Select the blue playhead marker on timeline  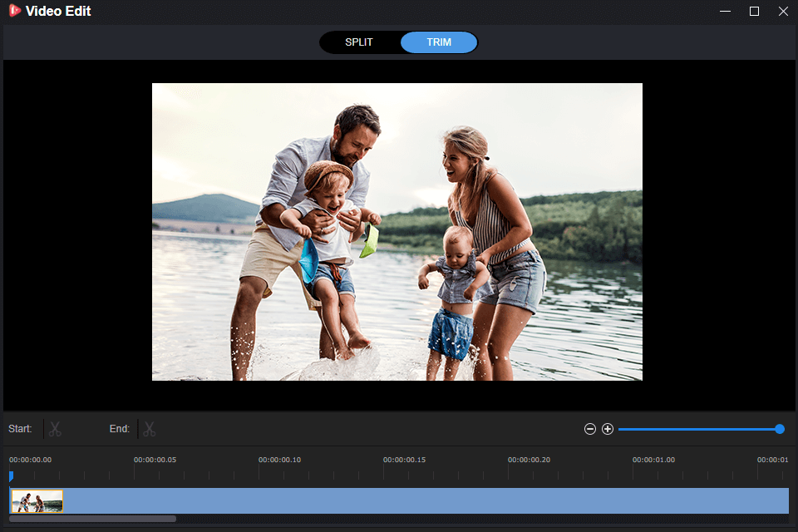[11, 476]
